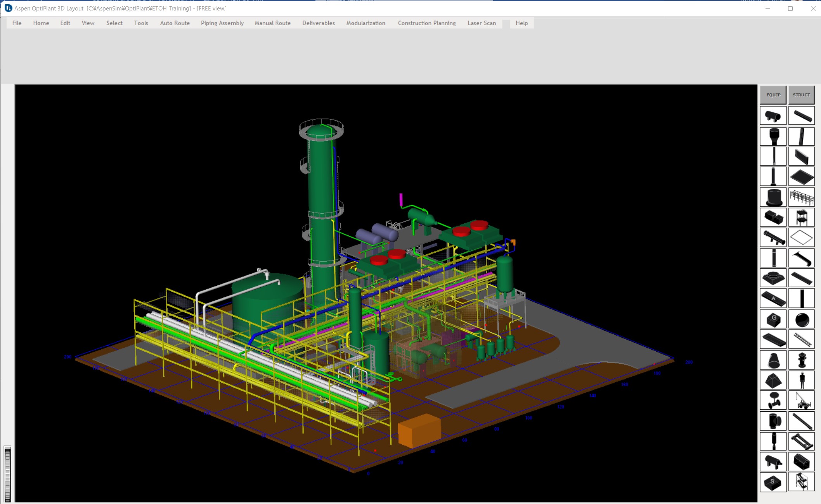Switch to the EQUIP tab
The height and width of the screenshot is (504, 821).
[773, 95]
